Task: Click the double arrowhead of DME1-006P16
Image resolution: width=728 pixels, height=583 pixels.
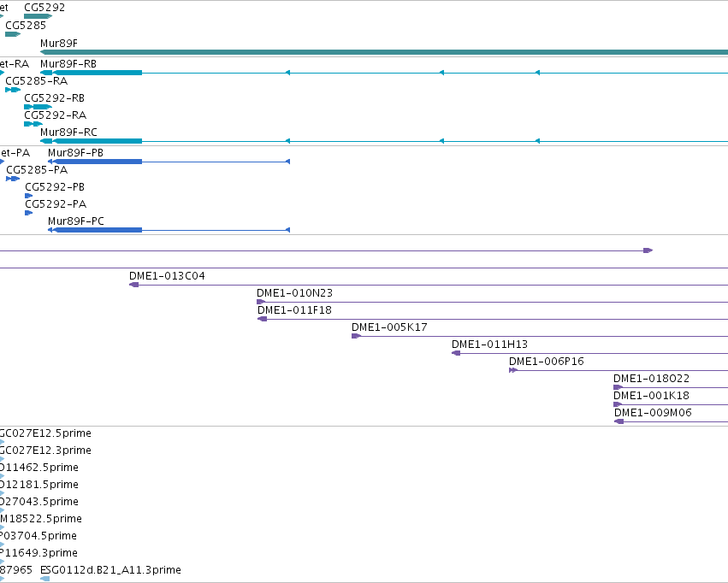Action: pyautogui.click(x=513, y=370)
